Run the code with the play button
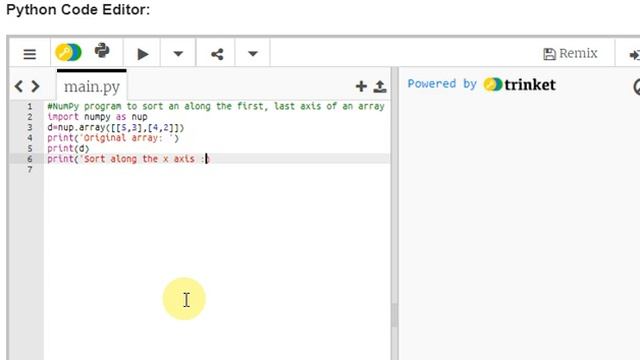 142,54
